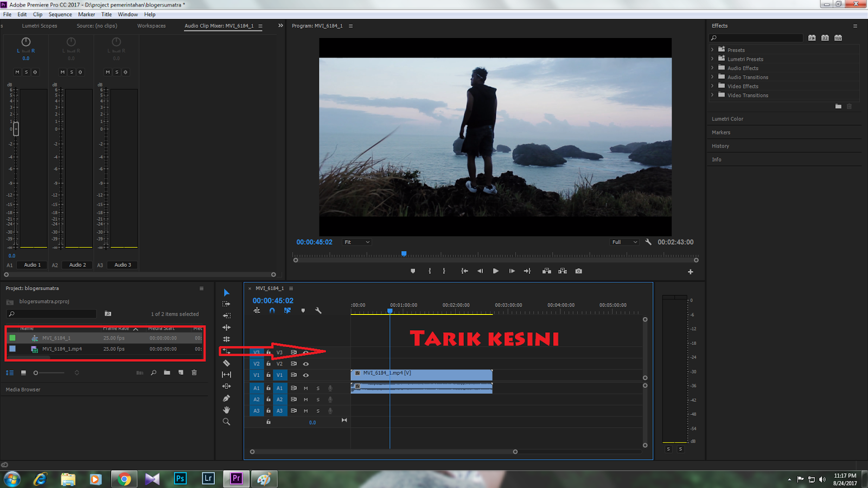The image size is (868, 488).
Task: Add a marker in the timeline panel
Action: tap(303, 311)
